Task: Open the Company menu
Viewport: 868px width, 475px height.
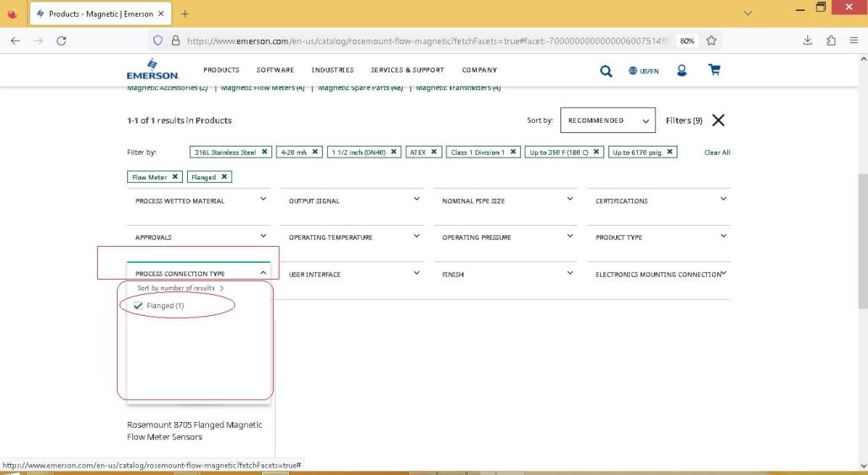Action: pyautogui.click(x=480, y=70)
